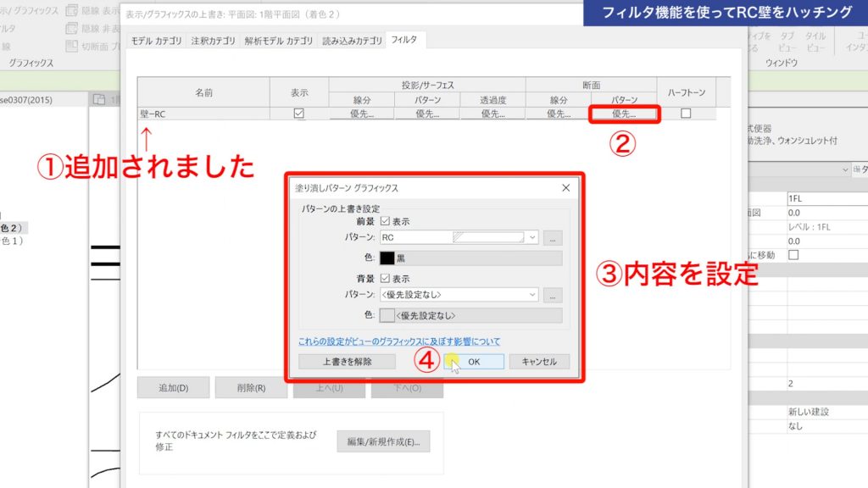Click the browse button next to 前景 パターン
The image size is (868, 488).
(553, 237)
